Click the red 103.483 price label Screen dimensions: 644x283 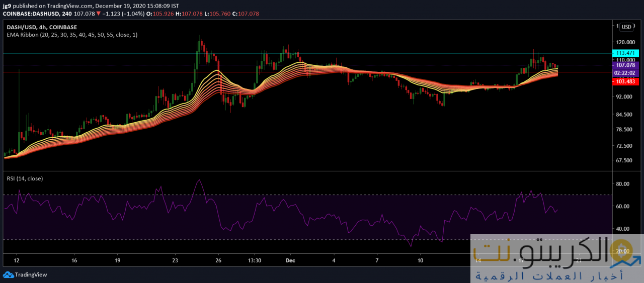[x=624, y=81]
